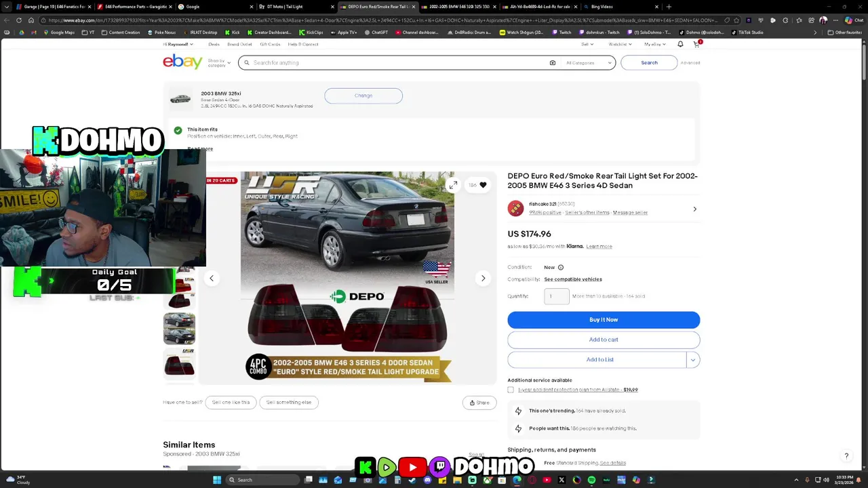Select the car rear-view thumbnail
Image resolution: width=868 pixels, height=488 pixels.
[x=179, y=328]
